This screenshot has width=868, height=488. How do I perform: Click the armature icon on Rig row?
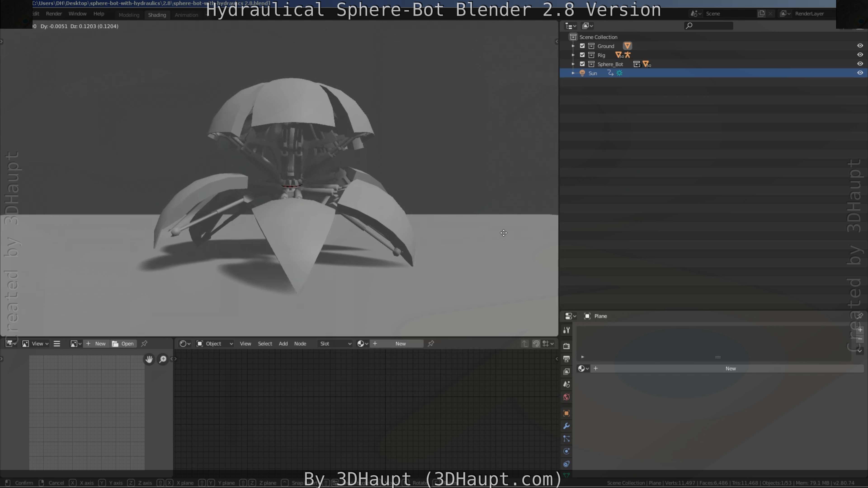click(x=628, y=55)
